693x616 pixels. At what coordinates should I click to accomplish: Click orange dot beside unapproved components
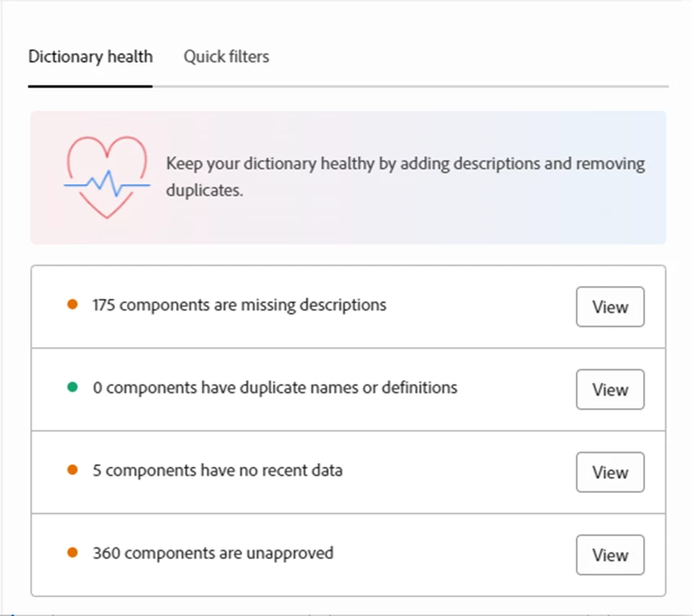click(x=72, y=552)
